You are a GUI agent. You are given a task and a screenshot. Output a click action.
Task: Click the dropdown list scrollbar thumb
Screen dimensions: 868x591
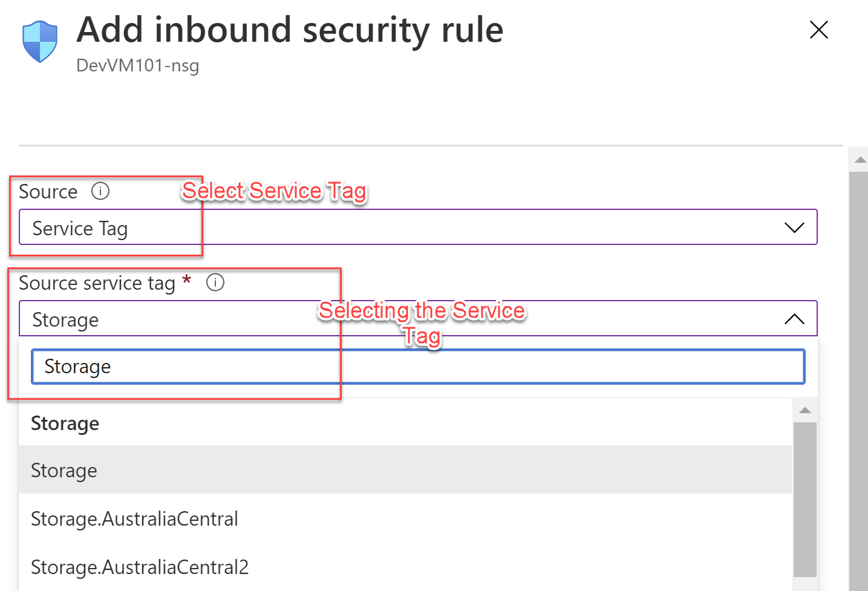coord(805,500)
